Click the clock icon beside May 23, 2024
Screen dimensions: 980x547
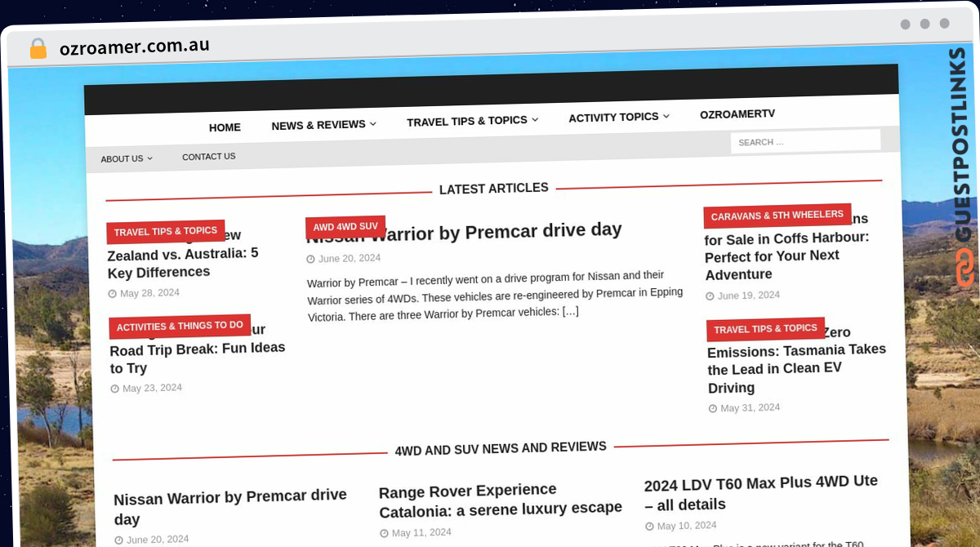[115, 389]
